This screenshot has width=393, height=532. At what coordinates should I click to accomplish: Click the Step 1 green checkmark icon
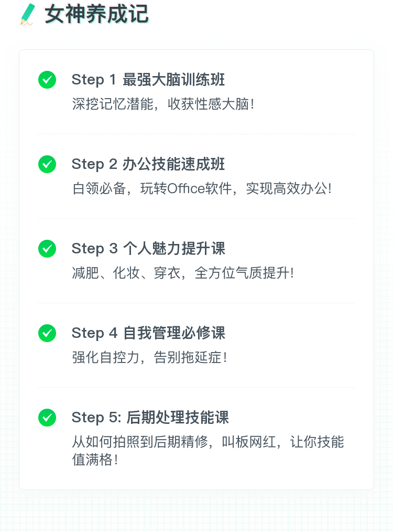(x=47, y=80)
